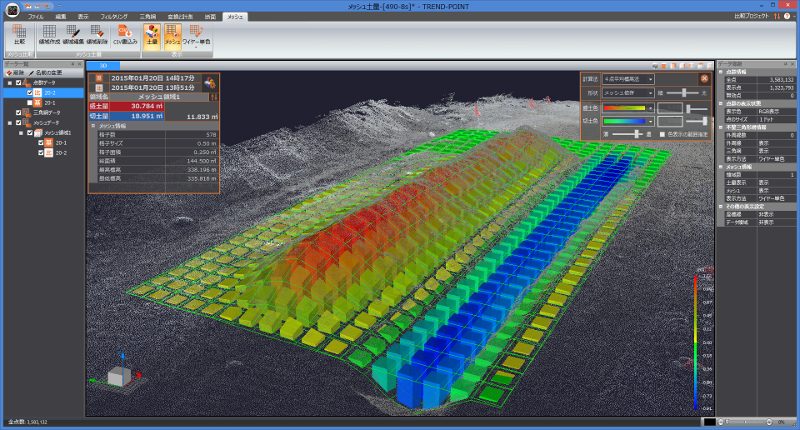Click the black color swatch in status bar

coord(709,422)
